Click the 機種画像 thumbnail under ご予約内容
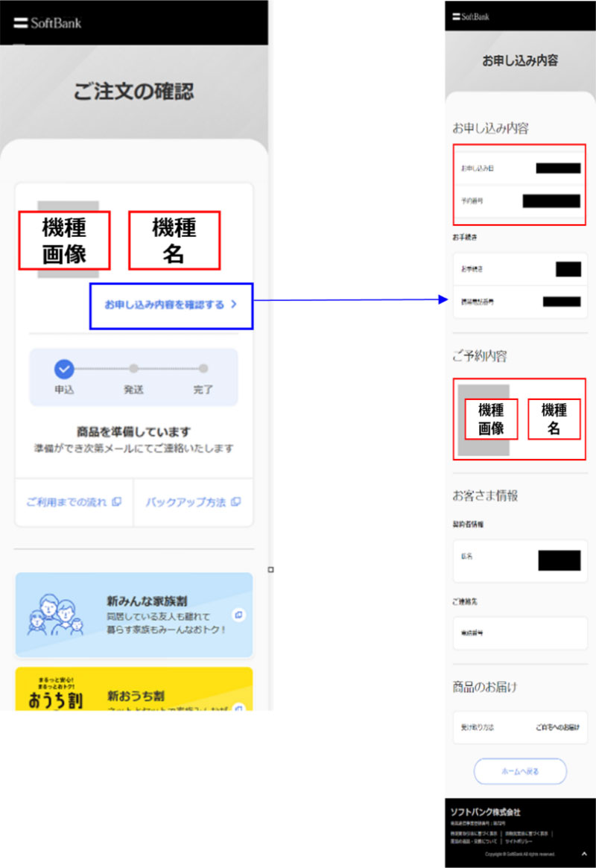This screenshot has height=868, width=596. [491, 419]
